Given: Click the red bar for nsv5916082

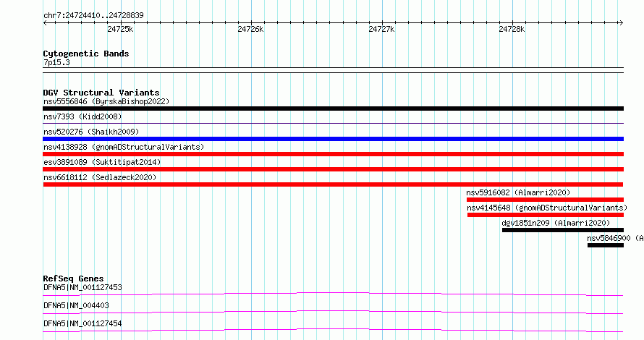Looking at the screenshot, I should tap(545, 200).
